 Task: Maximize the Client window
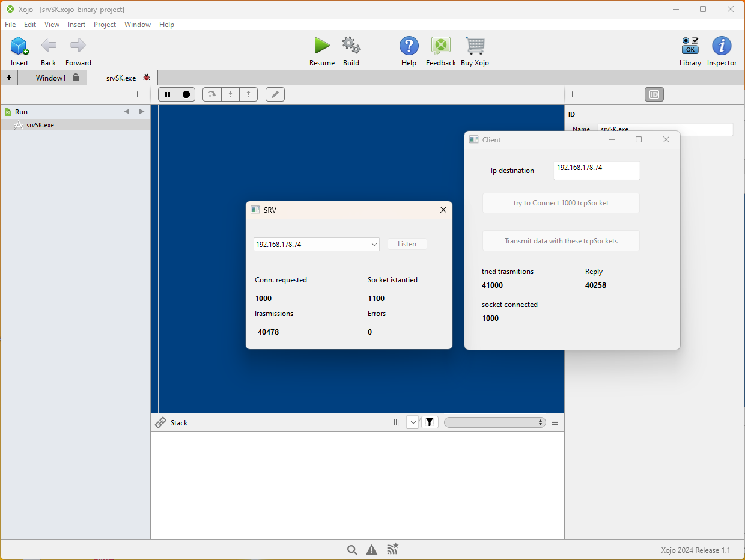(639, 139)
